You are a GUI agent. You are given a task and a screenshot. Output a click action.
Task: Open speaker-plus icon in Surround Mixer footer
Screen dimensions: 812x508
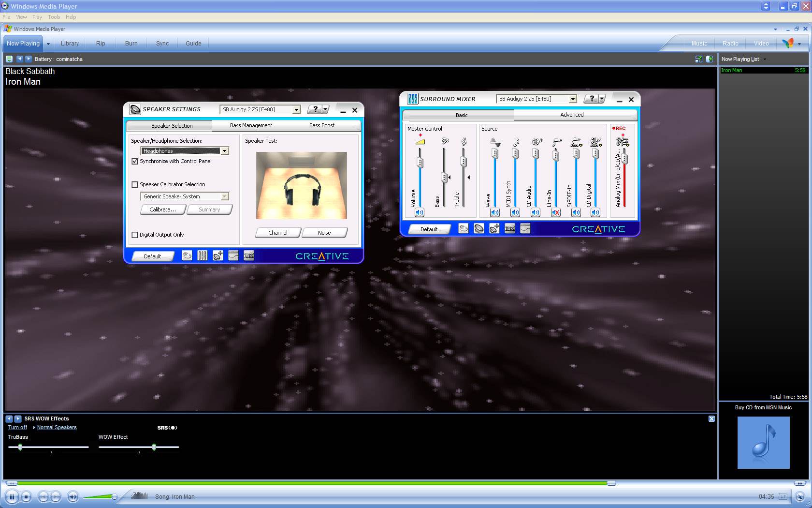pyautogui.click(x=494, y=228)
